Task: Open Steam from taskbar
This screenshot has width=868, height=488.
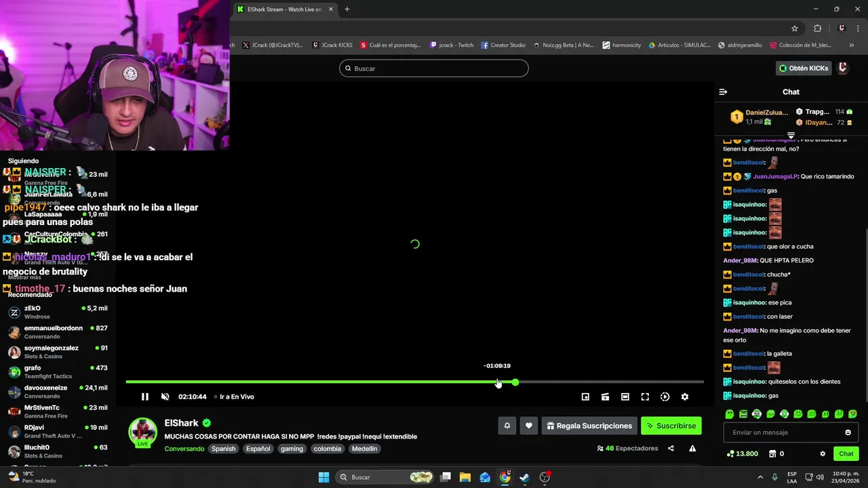Action: (x=524, y=477)
